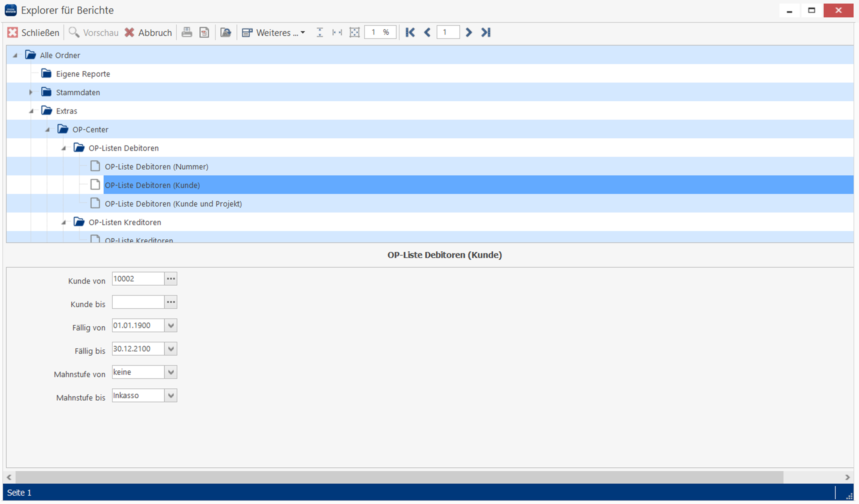Click the fit whole page icon
The width and height of the screenshot is (859, 504).
(x=355, y=33)
